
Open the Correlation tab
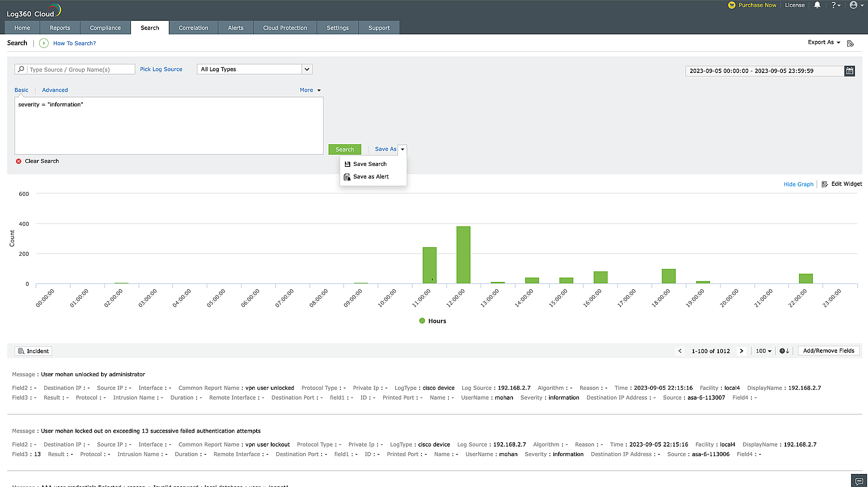click(193, 28)
